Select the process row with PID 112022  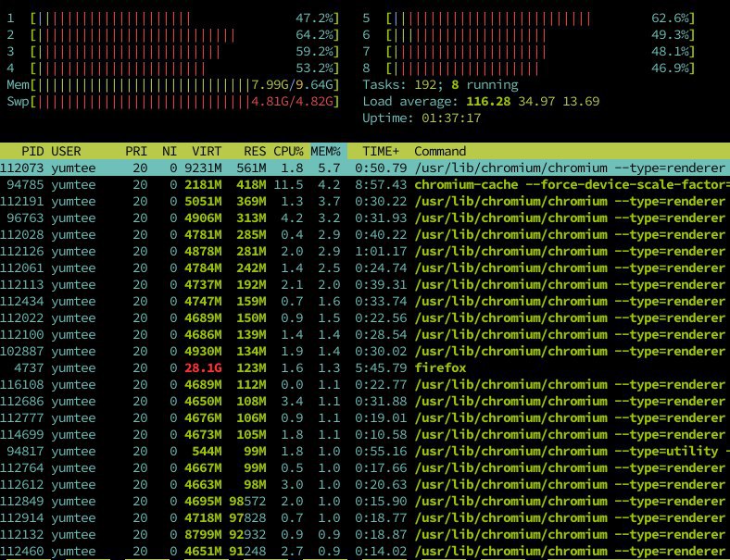(x=365, y=318)
